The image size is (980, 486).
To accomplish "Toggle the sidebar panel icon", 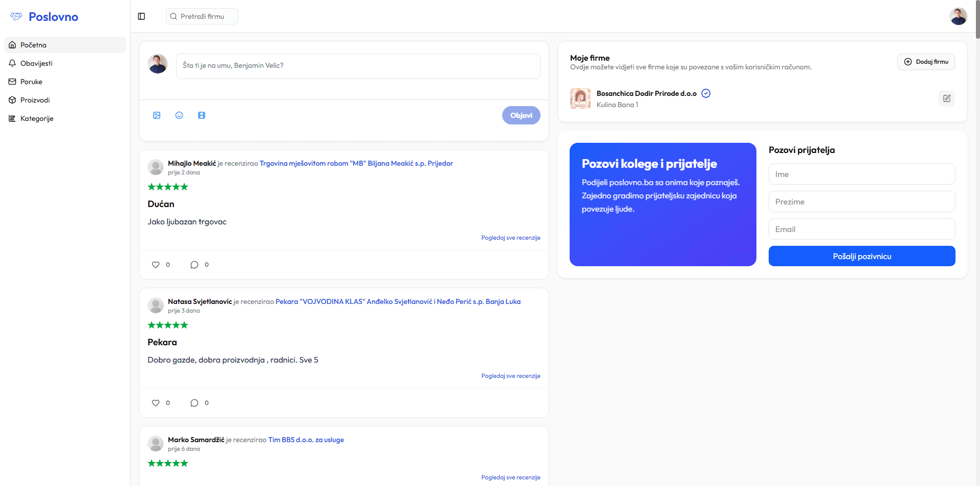I will tap(141, 16).
